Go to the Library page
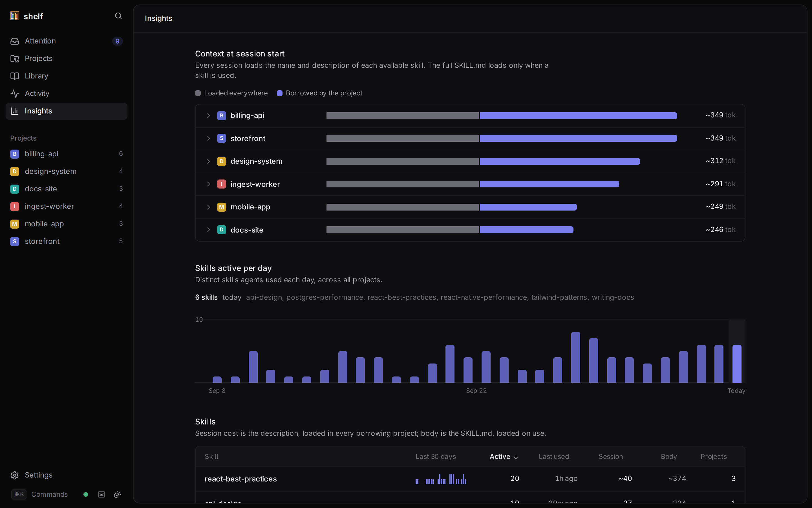 coord(67,76)
